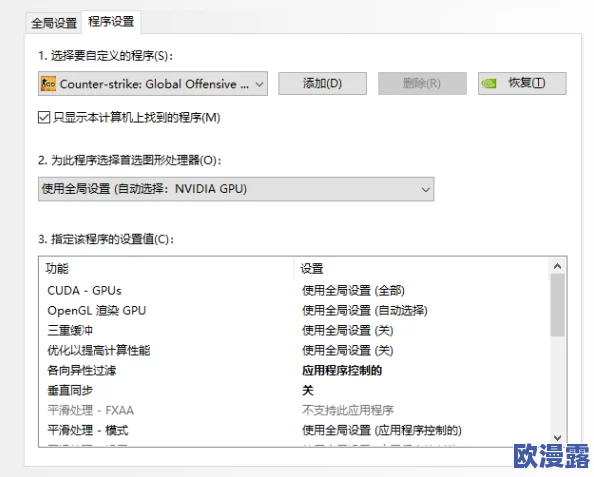Switch to the 全局设置 tab
The image size is (594, 477).
[x=54, y=23]
